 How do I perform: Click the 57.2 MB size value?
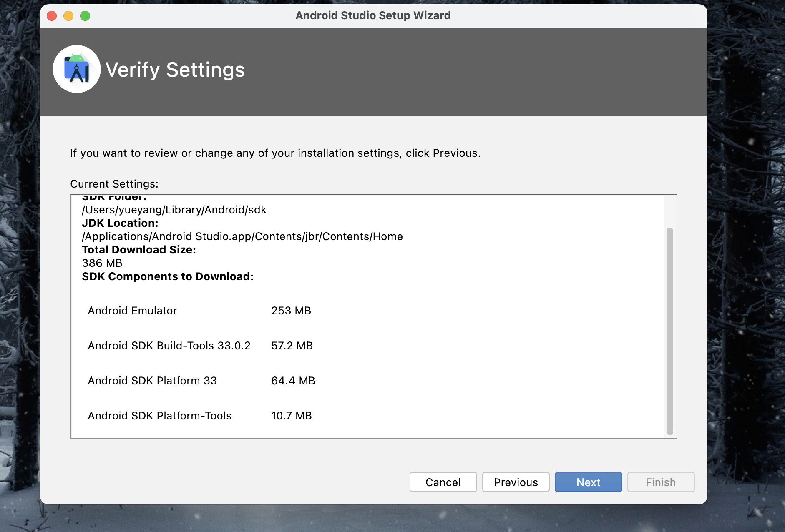click(292, 346)
